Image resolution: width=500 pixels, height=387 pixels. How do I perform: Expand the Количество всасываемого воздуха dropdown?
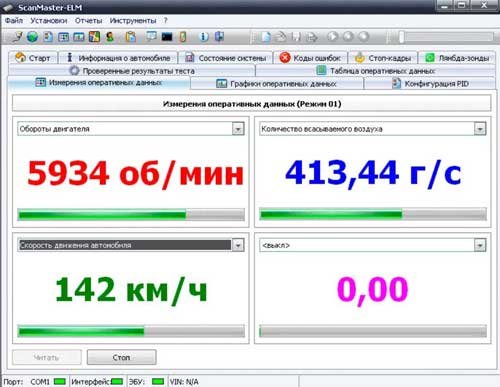point(480,129)
